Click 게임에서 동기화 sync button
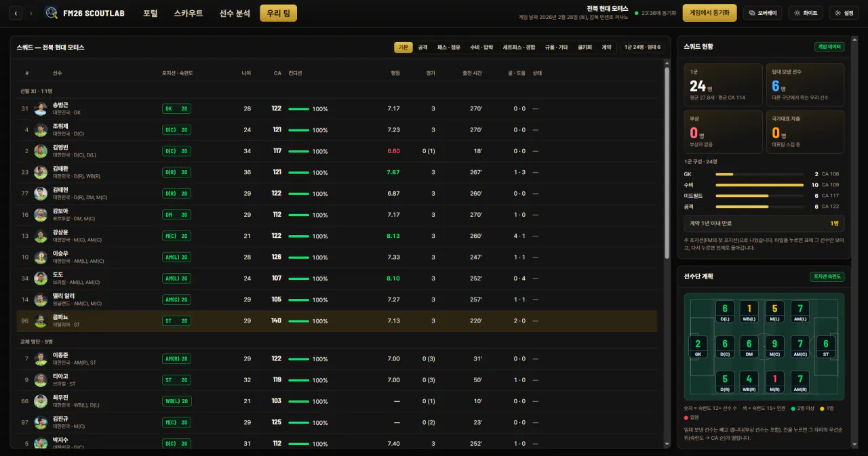 click(709, 13)
